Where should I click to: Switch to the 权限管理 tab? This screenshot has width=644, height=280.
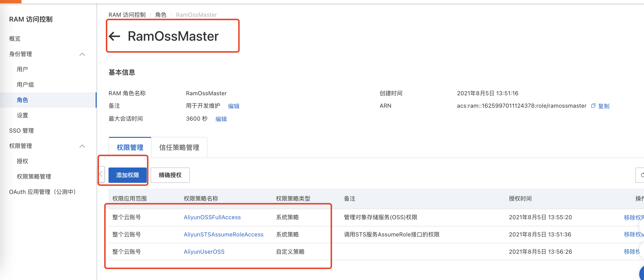[x=130, y=147]
